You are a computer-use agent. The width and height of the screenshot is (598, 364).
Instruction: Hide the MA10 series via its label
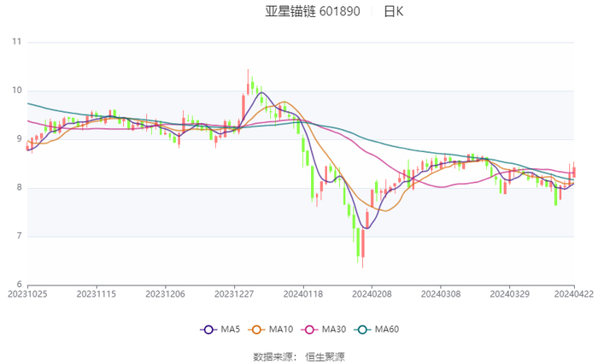[281, 329]
